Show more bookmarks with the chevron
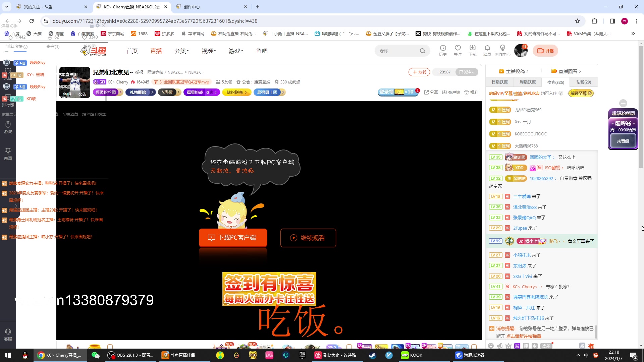This screenshot has height=362, width=644. click(x=633, y=34)
